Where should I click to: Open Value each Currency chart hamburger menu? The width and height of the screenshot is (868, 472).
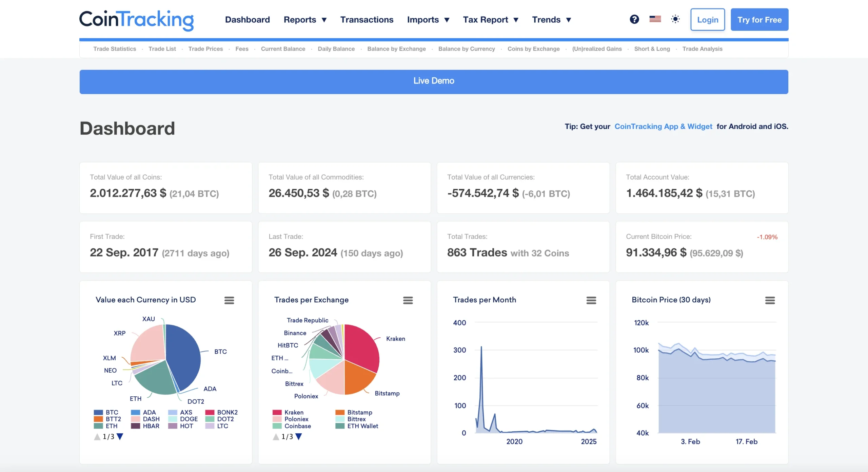click(x=229, y=300)
